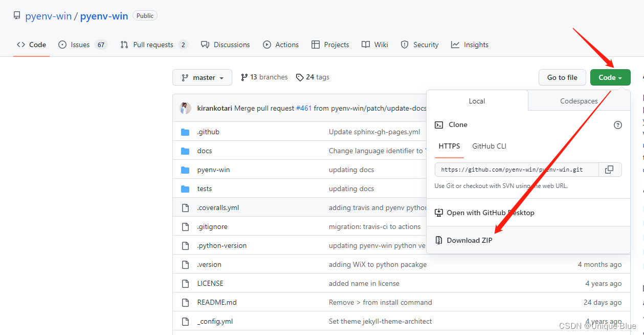Click the Download ZIP file icon
The width and height of the screenshot is (644, 335).
[x=438, y=240]
